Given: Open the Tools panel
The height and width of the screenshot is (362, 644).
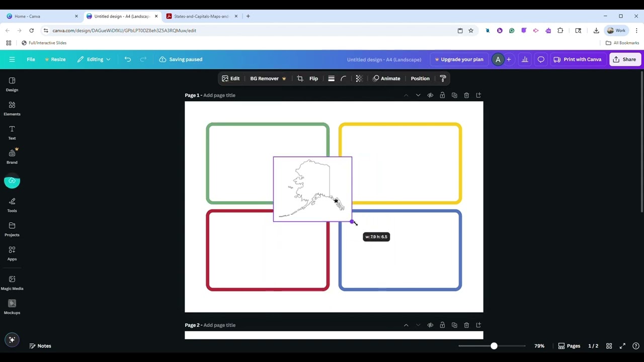Looking at the screenshot, I should tap(12, 205).
